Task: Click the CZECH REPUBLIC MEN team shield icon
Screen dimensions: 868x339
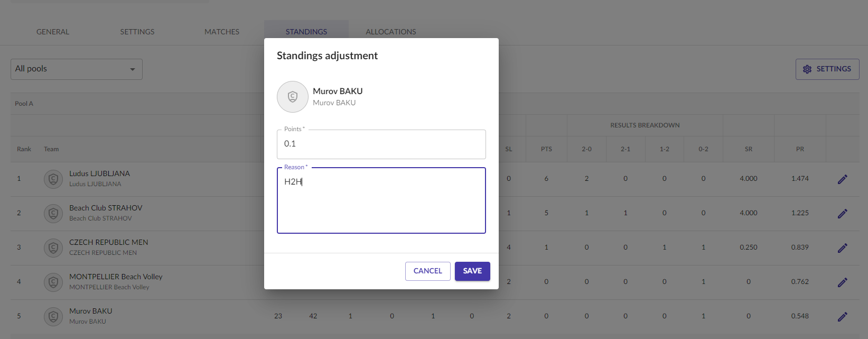Action: point(53,248)
